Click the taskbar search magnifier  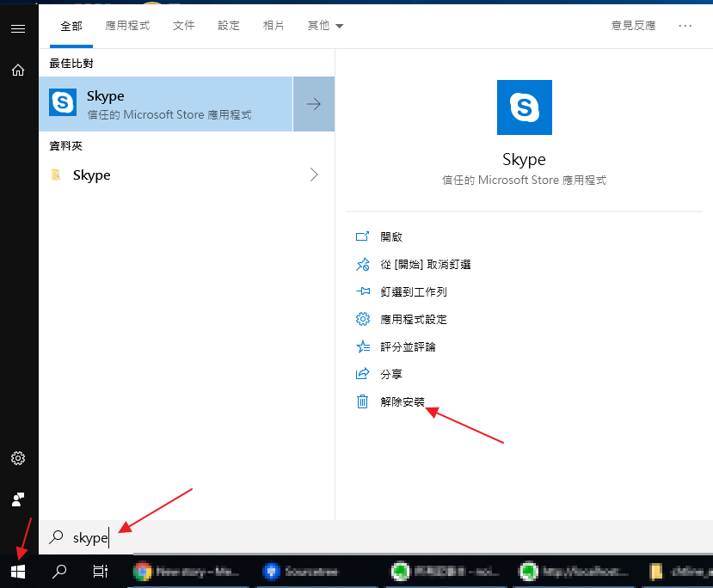coord(59,572)
